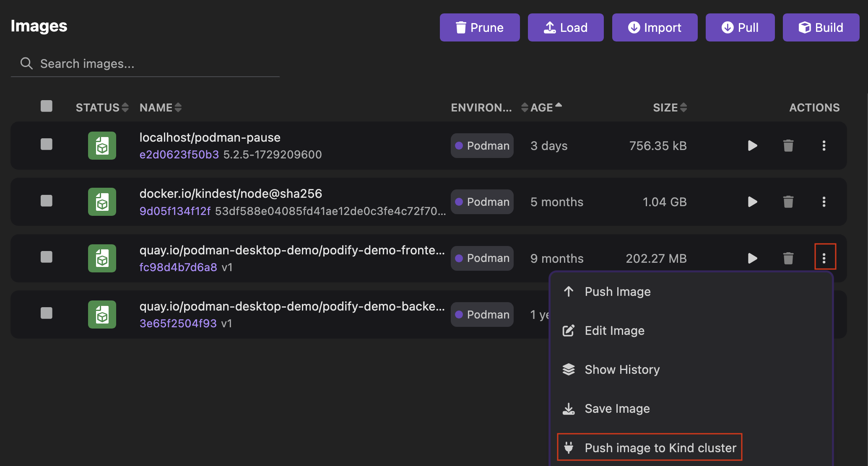Select all images with header checkbox
This screenshot has width=868, height=466.
tap(47, 106)
